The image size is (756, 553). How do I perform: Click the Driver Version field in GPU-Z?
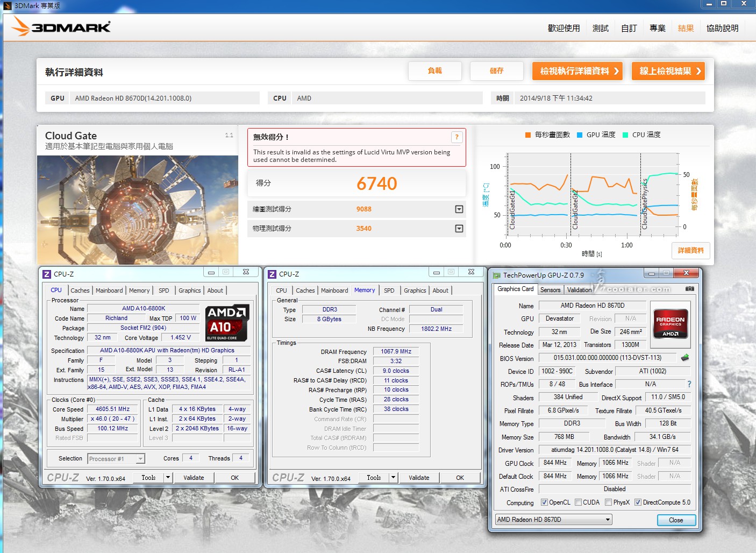[x=615, y=450]
